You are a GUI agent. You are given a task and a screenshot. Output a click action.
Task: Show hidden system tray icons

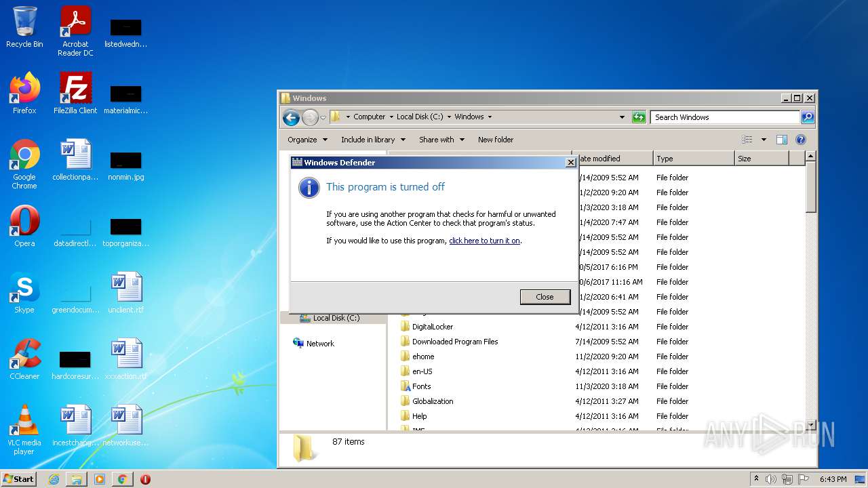pos(756,479)
